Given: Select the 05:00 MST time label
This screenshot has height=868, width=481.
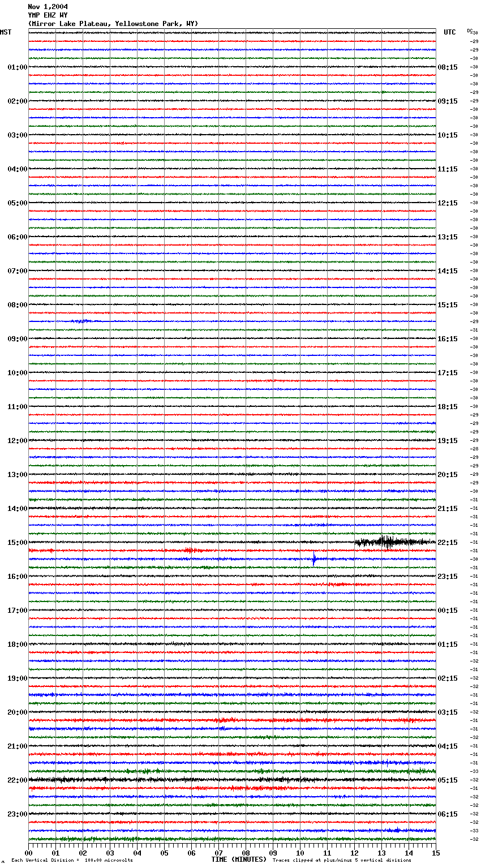Looking at the screenshot, I should tap(18, 203).
